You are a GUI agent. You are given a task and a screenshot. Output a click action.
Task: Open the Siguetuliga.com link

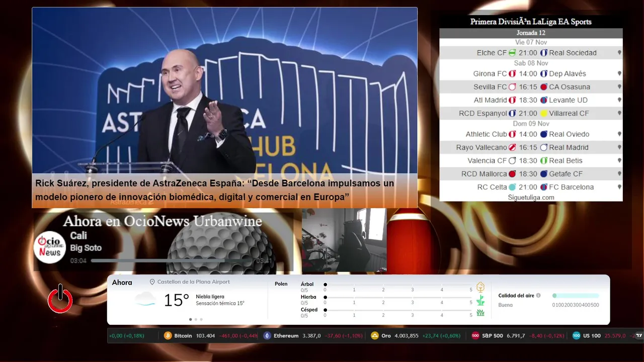[x=531, y=198]
